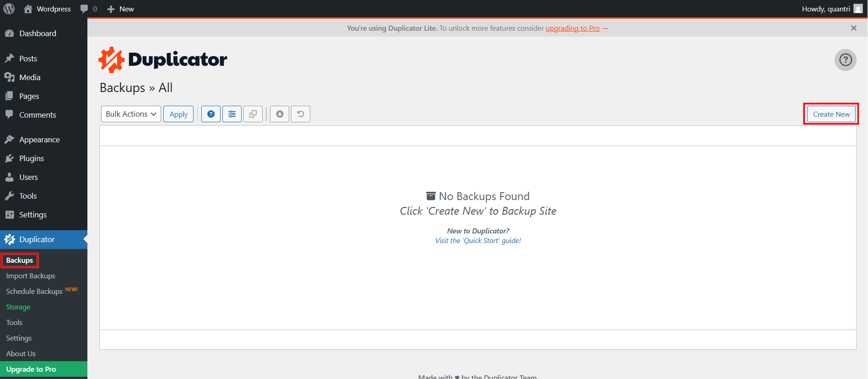Dismiss the Duplicator Lite notice
The width and height of the screenshot is (868, 379).
coord(853,28)
